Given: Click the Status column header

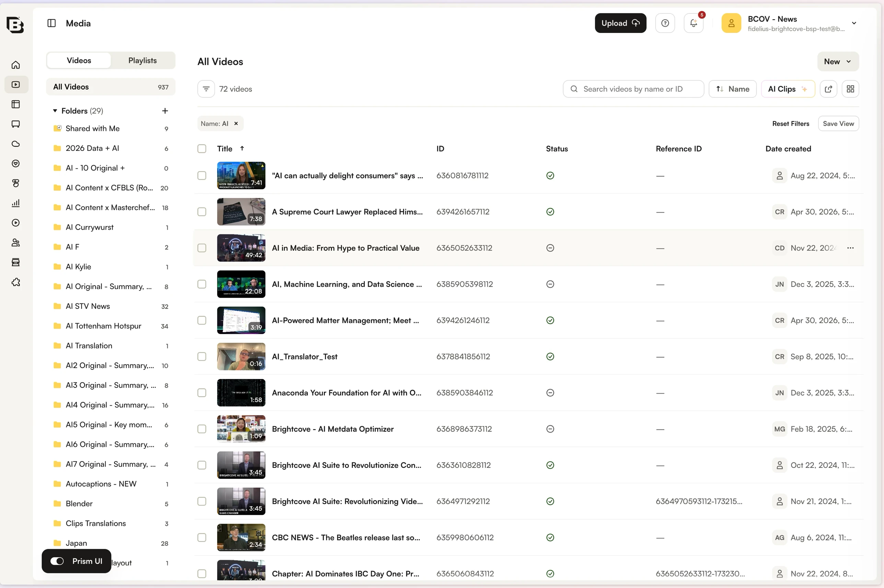Looking at the screenshot, I should coord(557,149).
